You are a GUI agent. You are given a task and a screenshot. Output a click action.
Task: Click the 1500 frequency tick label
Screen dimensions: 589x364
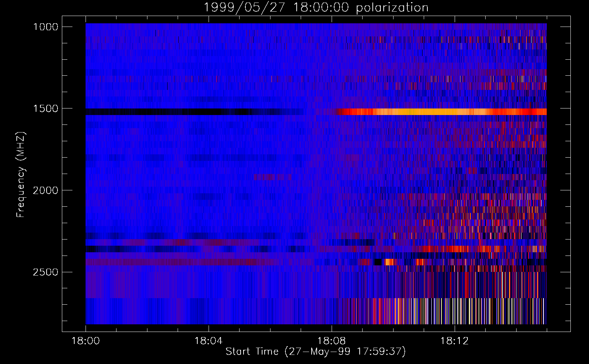46,108
